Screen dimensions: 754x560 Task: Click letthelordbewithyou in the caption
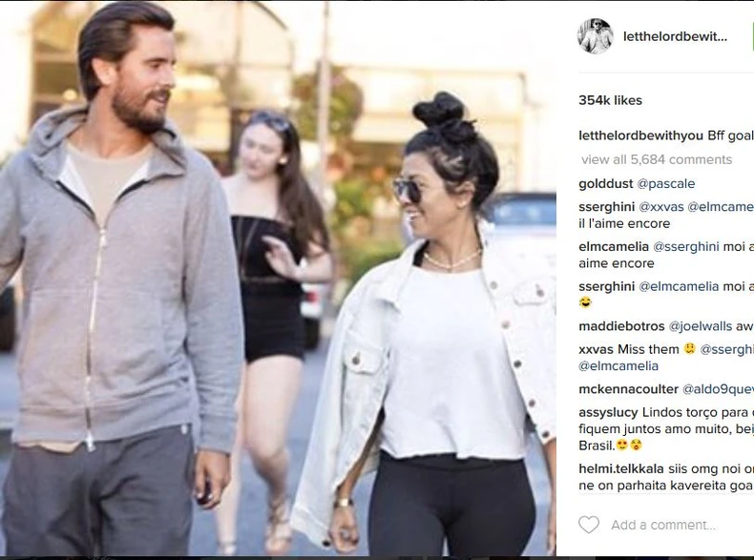tap(641, 136)
